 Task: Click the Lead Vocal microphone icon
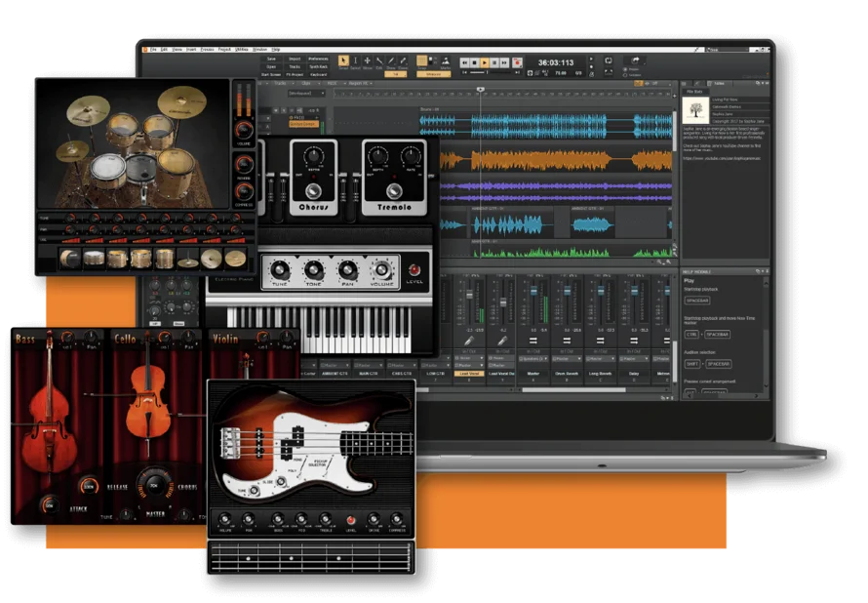tap(468, 341)
